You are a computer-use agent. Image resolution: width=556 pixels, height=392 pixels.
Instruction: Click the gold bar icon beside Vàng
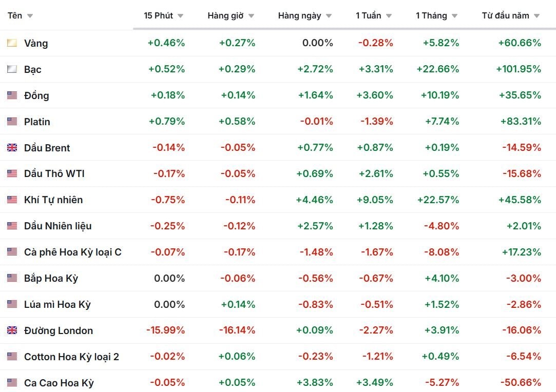click(12, 43)
